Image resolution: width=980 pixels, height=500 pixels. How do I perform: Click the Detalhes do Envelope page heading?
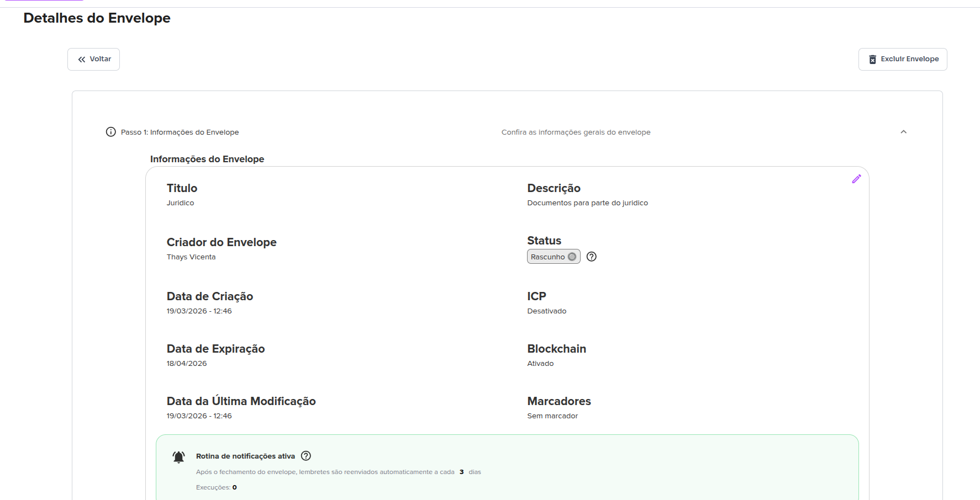[x=97, y=18]
